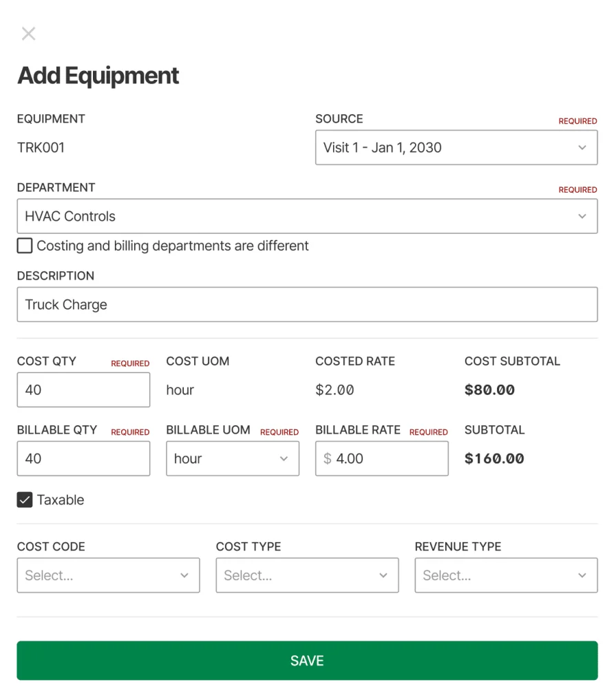Click the Cost Qty input field

click(x=83, y=390)
